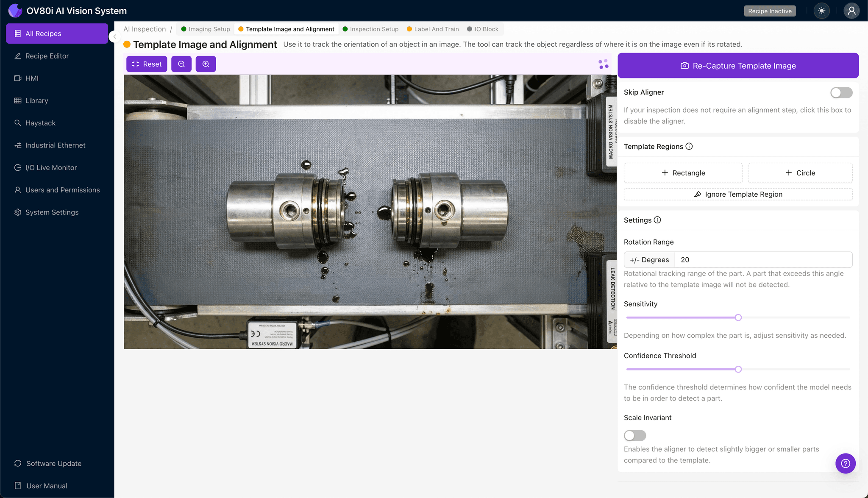Click the Template Regions info icon
868x498 pixels.
tap(689, 146)
